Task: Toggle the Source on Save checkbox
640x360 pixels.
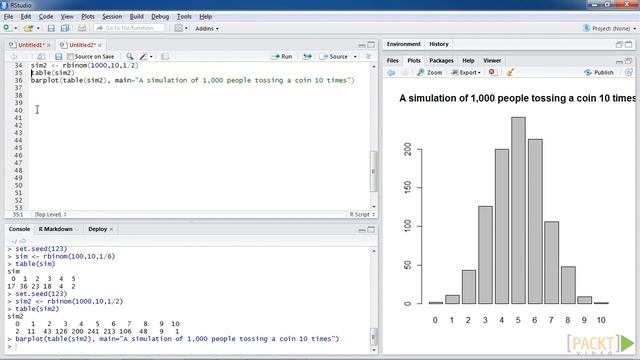Action: (x=70, y=57)
